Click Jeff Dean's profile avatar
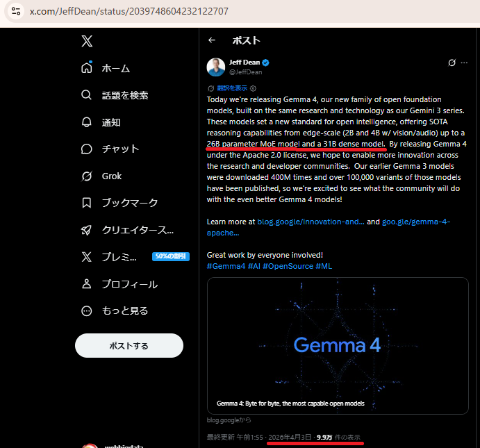 [x=216, y=67]
